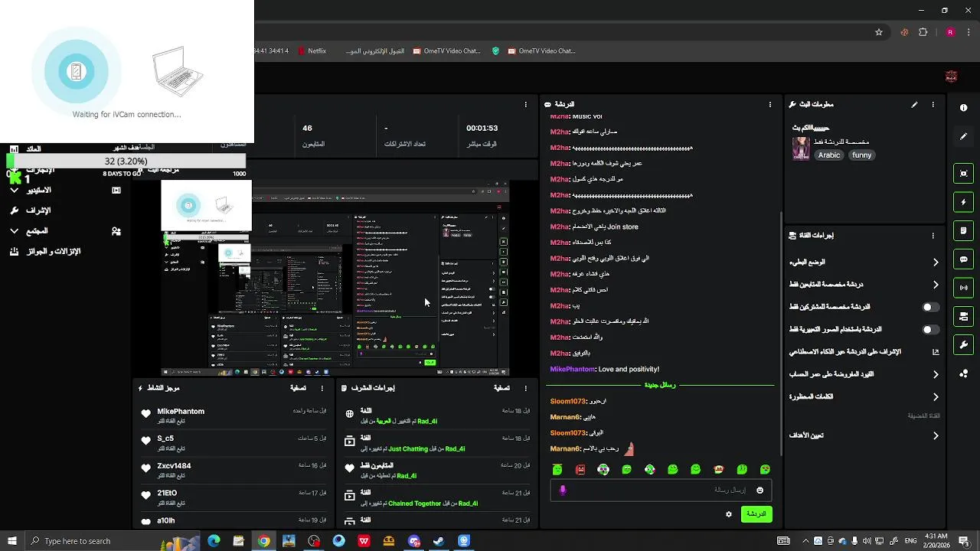Click the Chrome bookmark star icon
Image resolution: width=980 pixels, height=551 pixels.
(x=879, y=32)
